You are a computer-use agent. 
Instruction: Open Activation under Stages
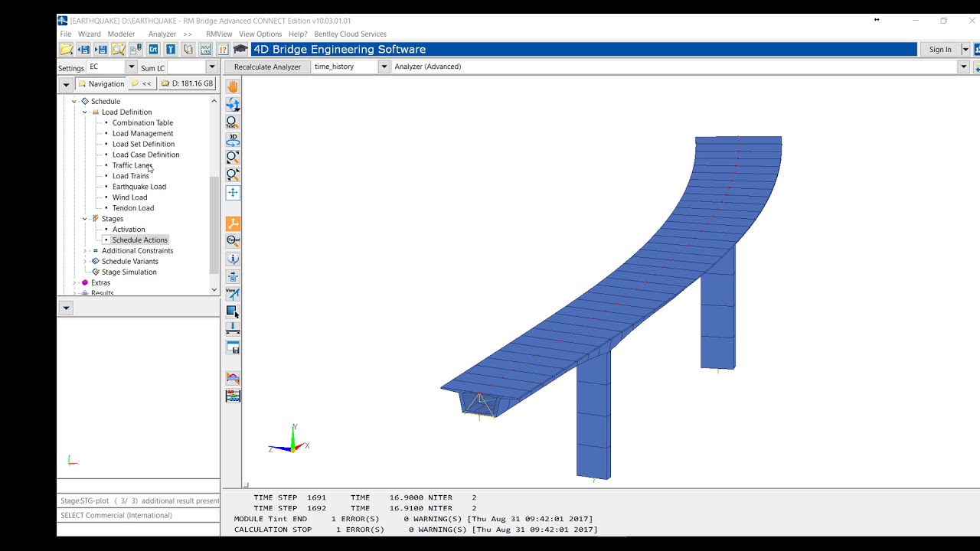point(129,230)
